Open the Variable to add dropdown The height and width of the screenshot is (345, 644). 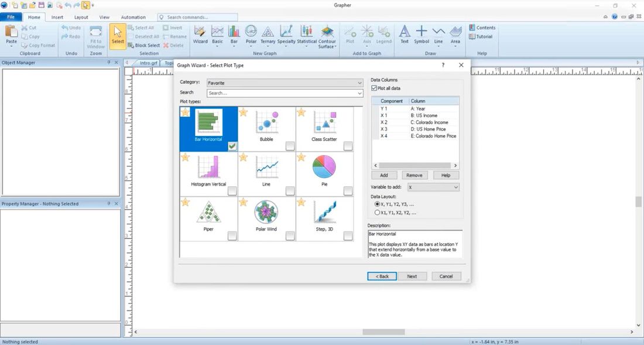pyautogui.click(x=433, y=187)
